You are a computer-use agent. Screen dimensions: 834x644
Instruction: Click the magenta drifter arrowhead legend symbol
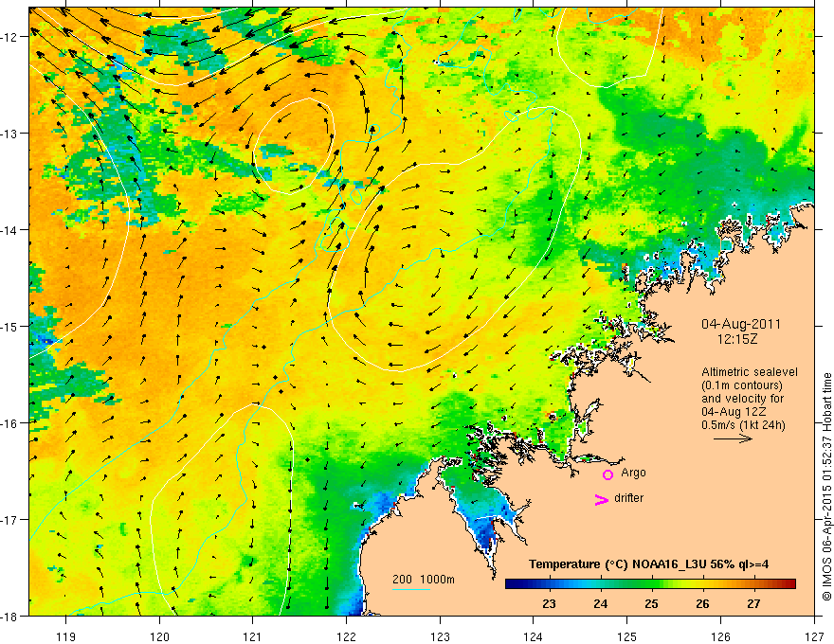[x=601, y=499]
